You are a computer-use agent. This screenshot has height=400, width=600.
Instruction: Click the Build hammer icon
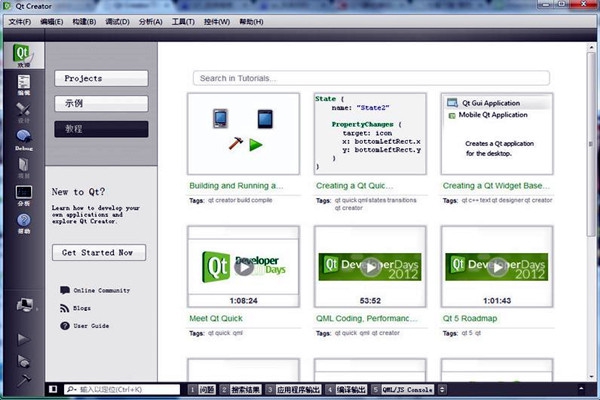23,380
